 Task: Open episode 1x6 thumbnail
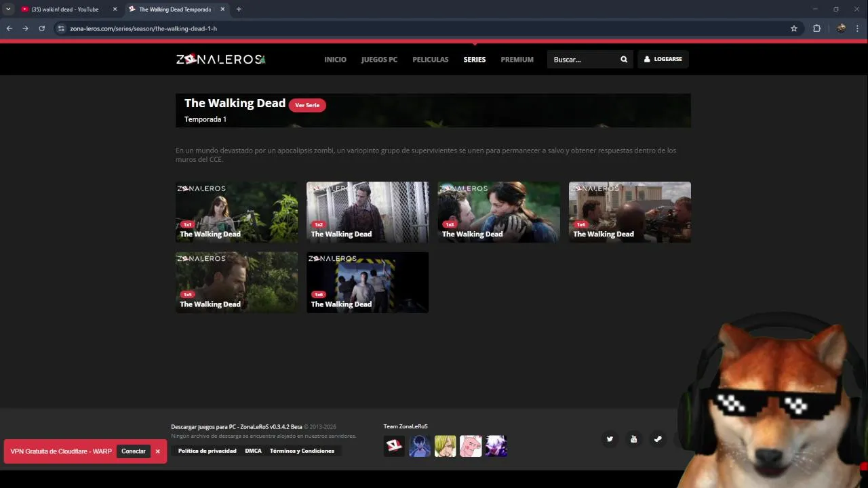pos(368,283)
